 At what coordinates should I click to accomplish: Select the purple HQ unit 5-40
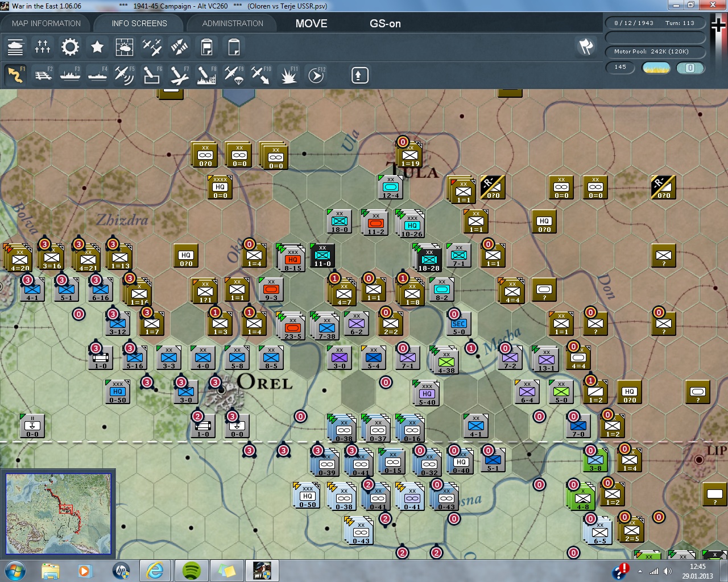[x=427, y=393]
